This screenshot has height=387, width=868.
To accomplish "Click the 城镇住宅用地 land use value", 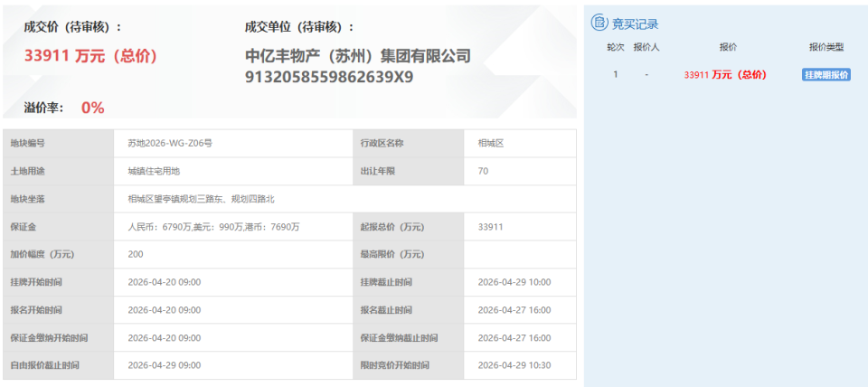I will tap(154, 171).
